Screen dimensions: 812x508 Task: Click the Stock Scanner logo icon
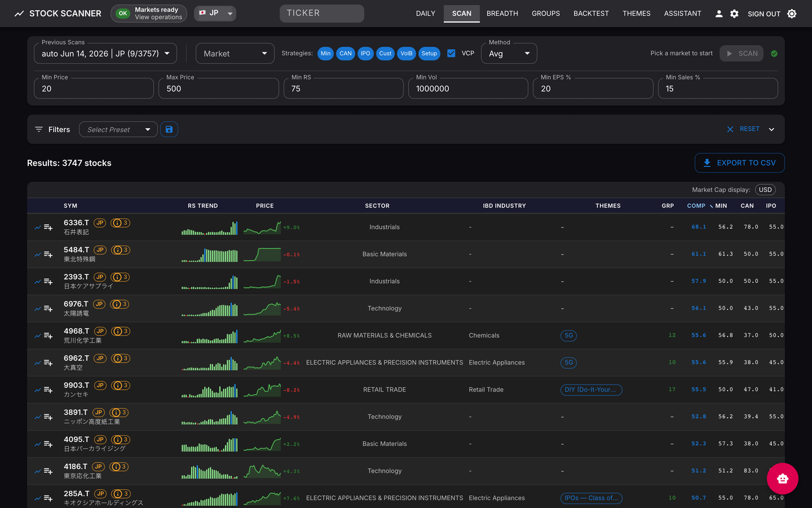click(x=19, y=14)
